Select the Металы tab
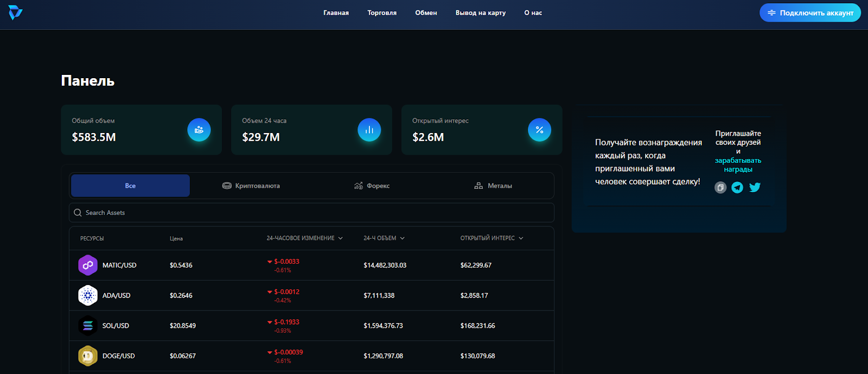868x374 pixels. pos(493,186)
